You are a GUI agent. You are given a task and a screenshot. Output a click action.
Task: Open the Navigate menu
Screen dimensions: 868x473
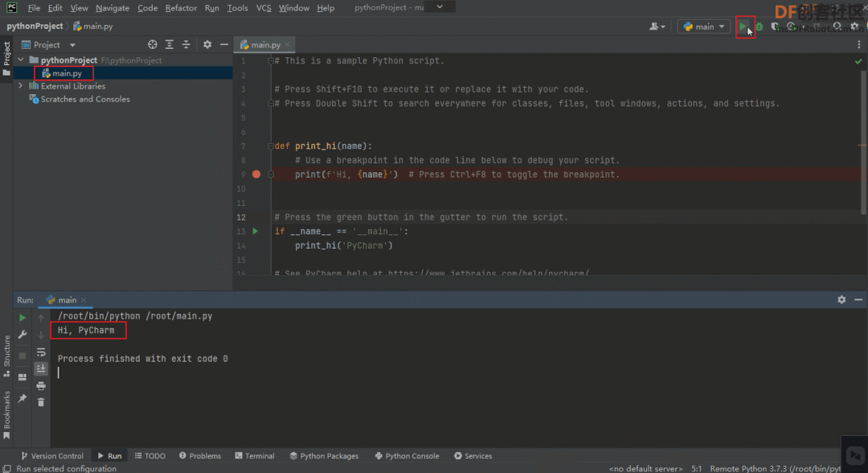(x=113, y=8)
